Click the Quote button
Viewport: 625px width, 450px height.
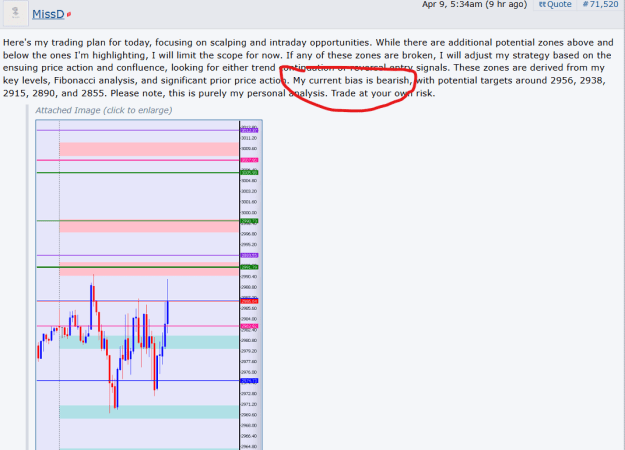tap(555, 4)
